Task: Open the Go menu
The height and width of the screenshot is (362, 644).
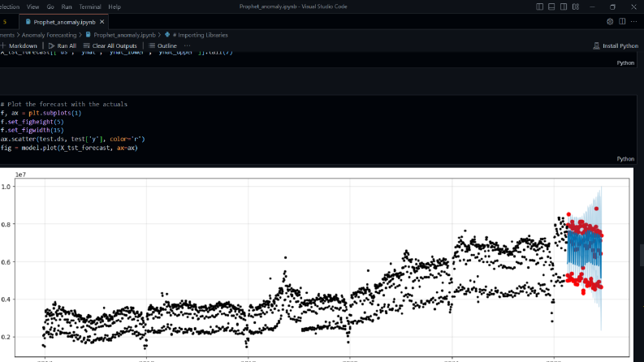Action: click(50, 6)
